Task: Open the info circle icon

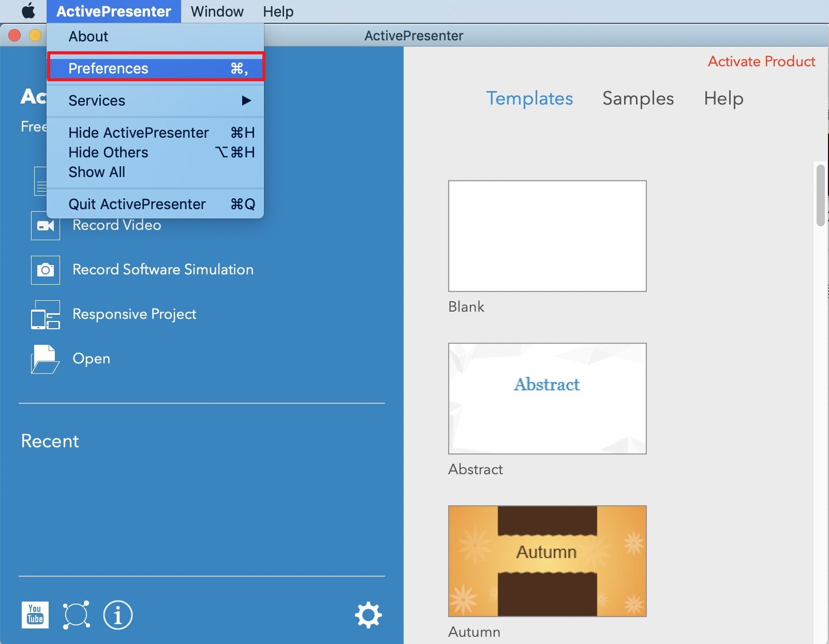Action: [x=118, y=615]
